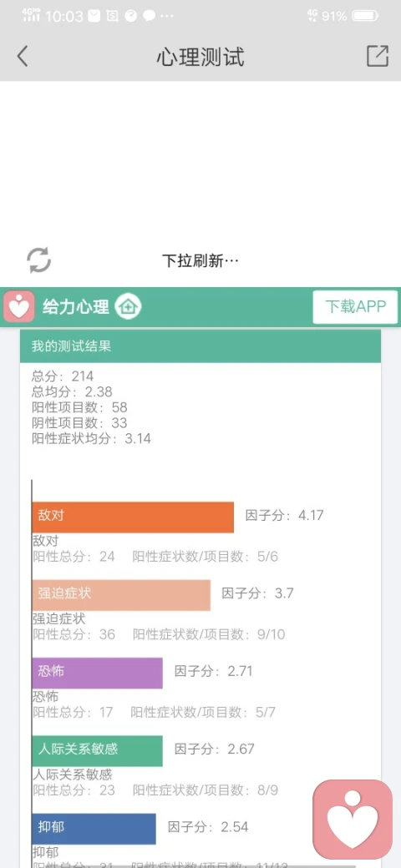Screen dimensions: 401x868
Task: Tap the battery icon in status bar
Action: click(x=366, y=16)
